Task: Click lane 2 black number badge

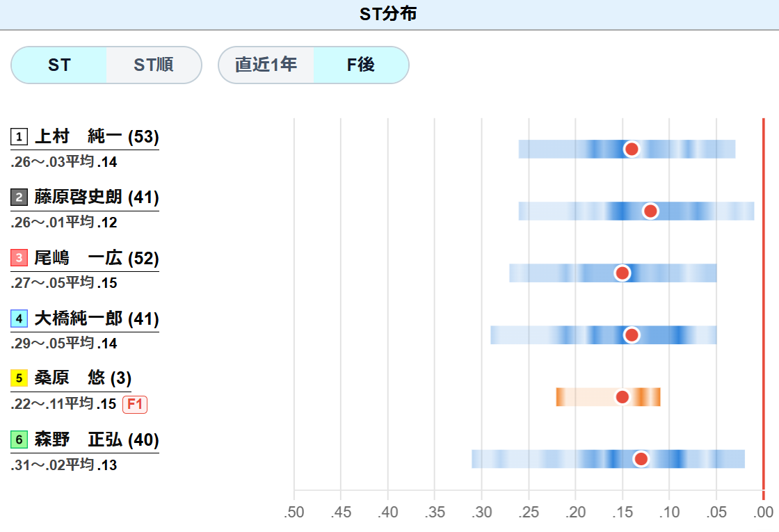Action: click(x=19, y=198)
